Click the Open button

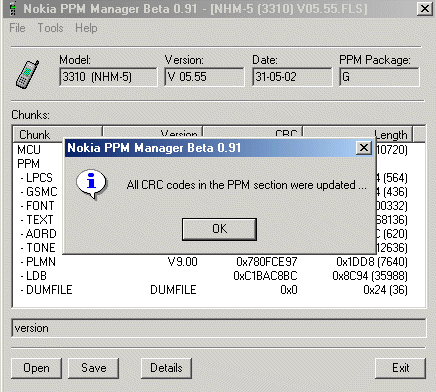(x=36, y=368)
